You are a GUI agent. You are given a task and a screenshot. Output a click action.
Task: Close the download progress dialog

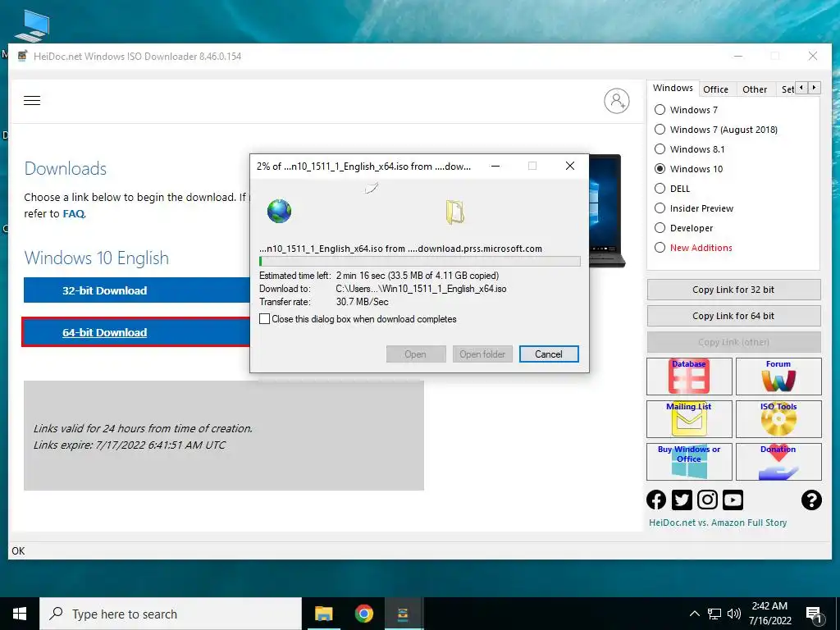[x=570, y=166]
